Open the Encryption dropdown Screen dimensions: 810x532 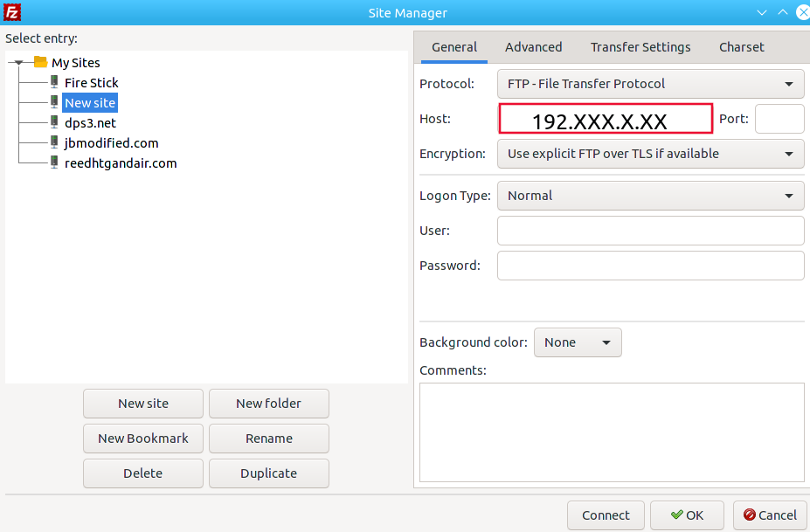point(650,154)
